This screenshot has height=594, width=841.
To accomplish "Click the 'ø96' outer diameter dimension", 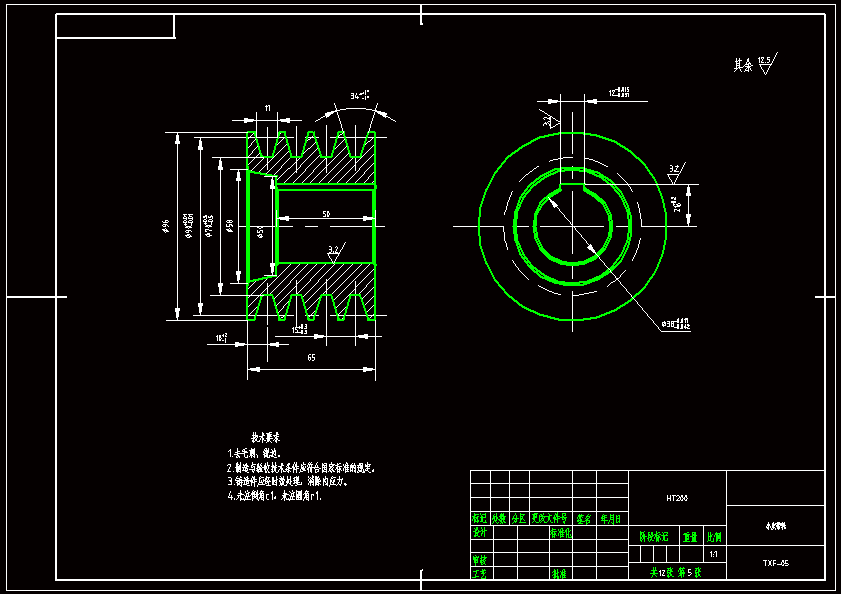I will click(165, 226).
